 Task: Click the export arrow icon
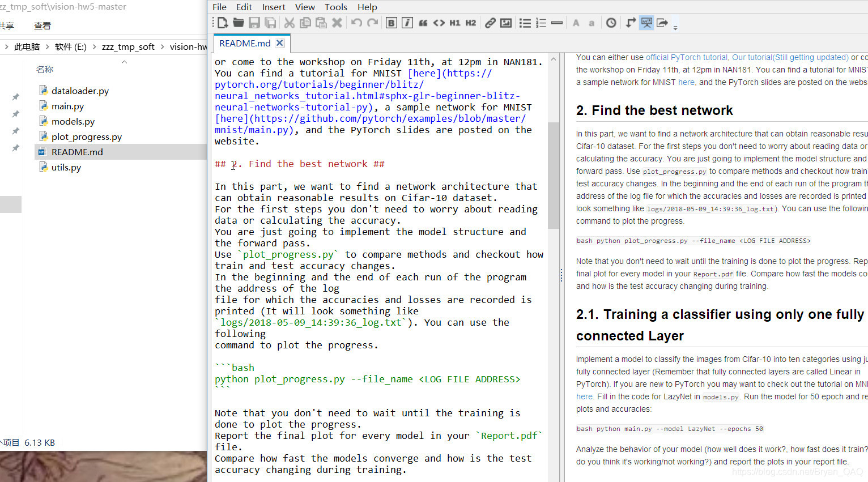coord(662,23)
